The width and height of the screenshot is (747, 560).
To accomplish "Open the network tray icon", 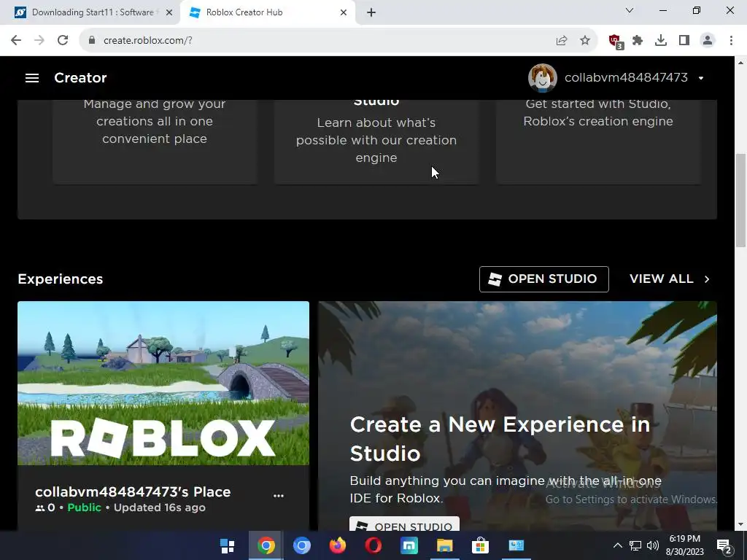I will click(635, 545).
